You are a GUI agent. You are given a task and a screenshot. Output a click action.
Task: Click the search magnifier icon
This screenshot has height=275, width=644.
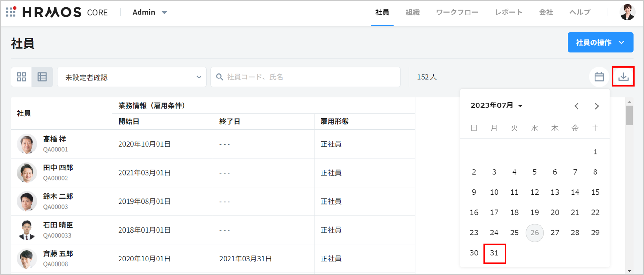click(x=219, y=77)
